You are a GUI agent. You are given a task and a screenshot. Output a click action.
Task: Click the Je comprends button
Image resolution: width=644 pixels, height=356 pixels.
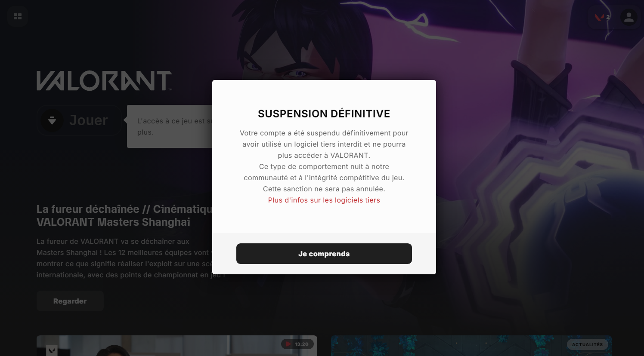pos(324,254)
